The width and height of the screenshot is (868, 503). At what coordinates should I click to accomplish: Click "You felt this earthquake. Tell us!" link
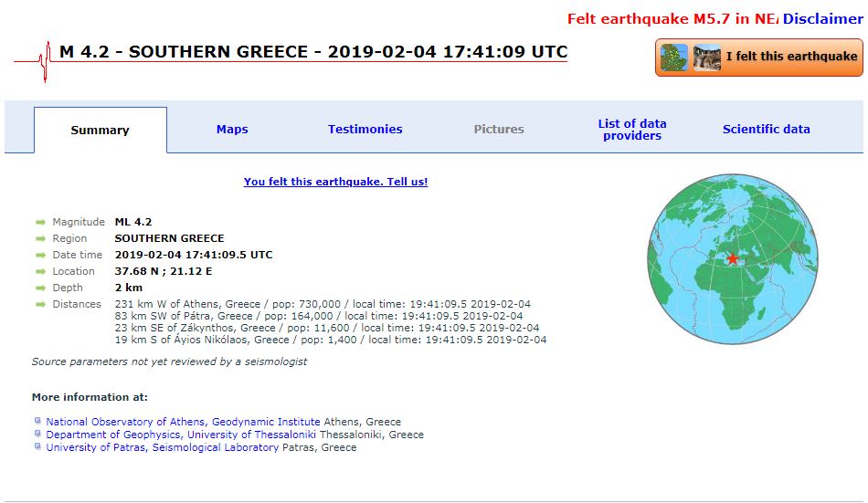pyautogui.click(x=335, y=182)
